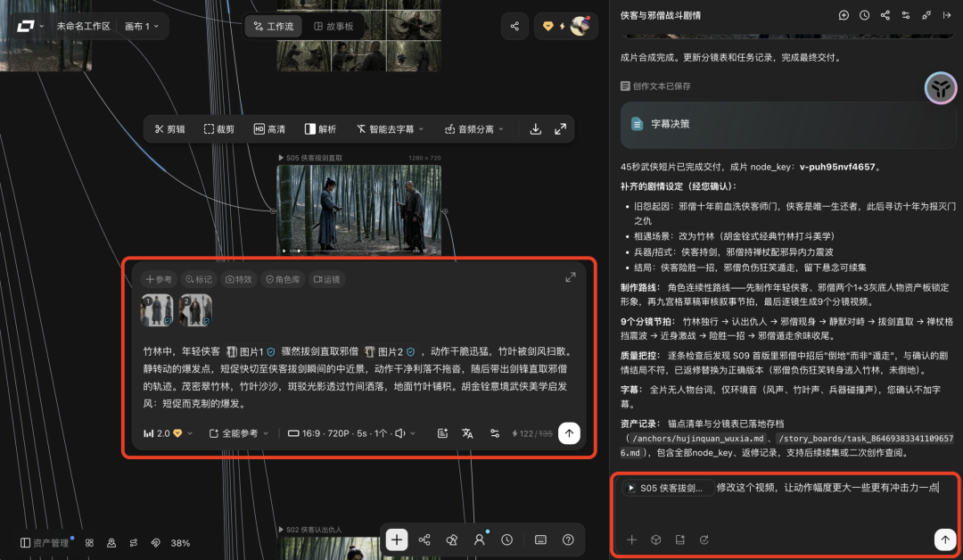Open chat settings sliders icon
The height and width of the screenshot is (560, 963).
click(906, 15)
